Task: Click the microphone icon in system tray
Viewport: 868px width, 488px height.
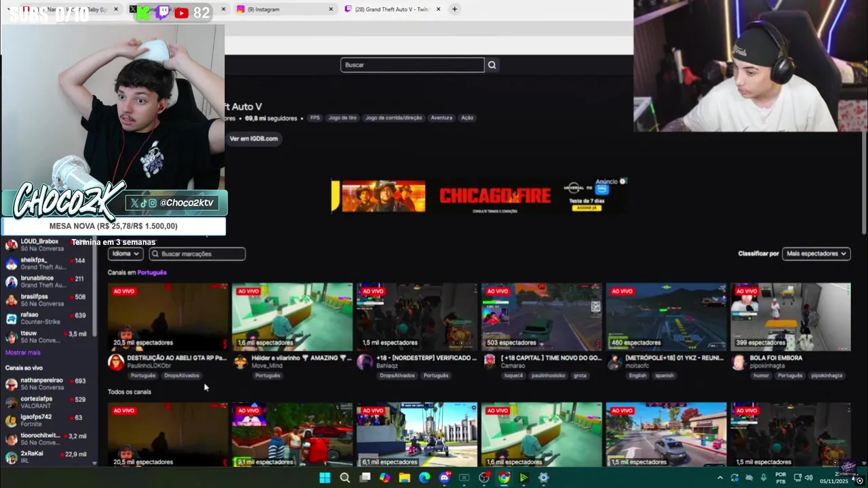Action: (764, 478)
